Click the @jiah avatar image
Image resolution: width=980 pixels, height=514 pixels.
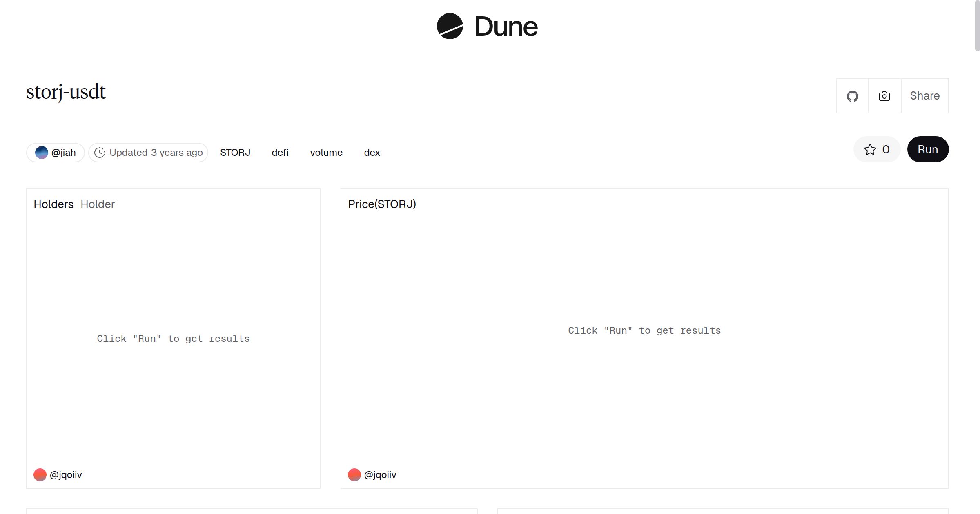click(x=42, y=153)
